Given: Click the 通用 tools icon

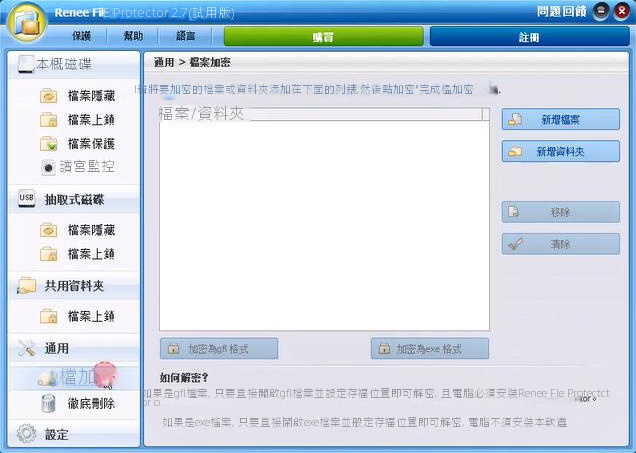Looking at the screenshot, I should pyautogui.click(x=27, y=348).
